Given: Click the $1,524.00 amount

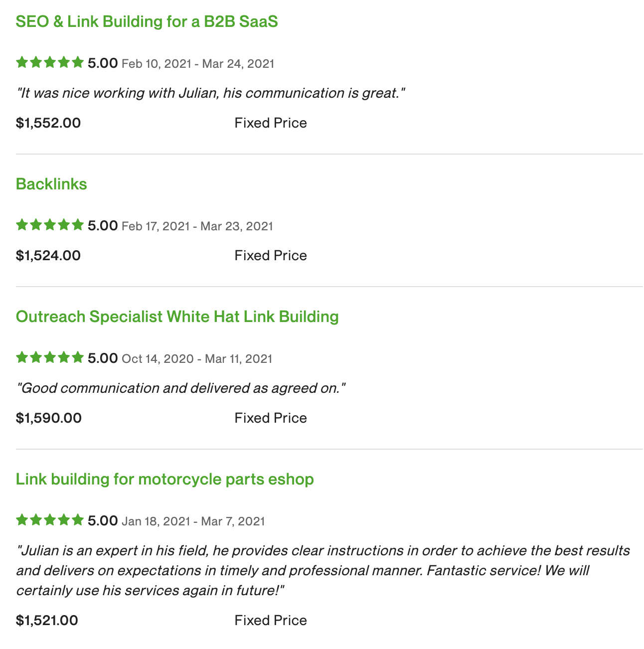Looking at the screenshot, I should [x=48, y=256].
